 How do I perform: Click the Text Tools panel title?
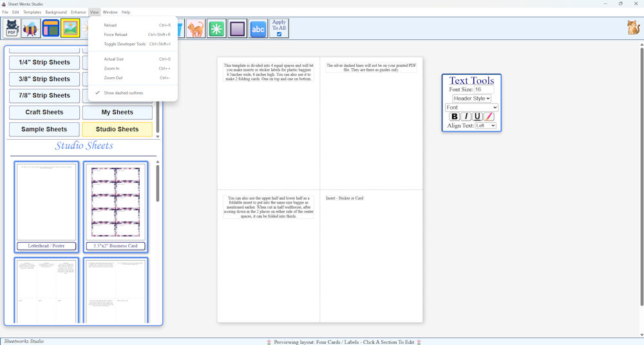(x=471, y=80)
